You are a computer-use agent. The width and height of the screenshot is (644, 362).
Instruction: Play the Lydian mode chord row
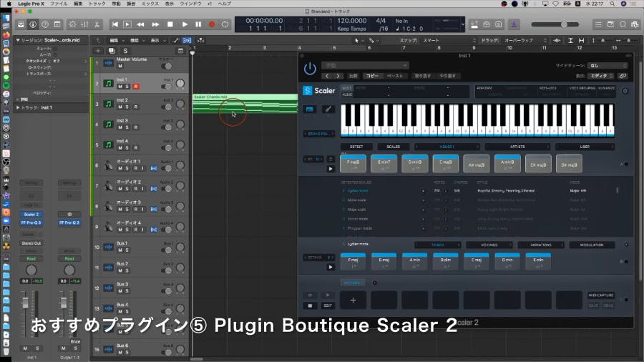click(331, 267)
